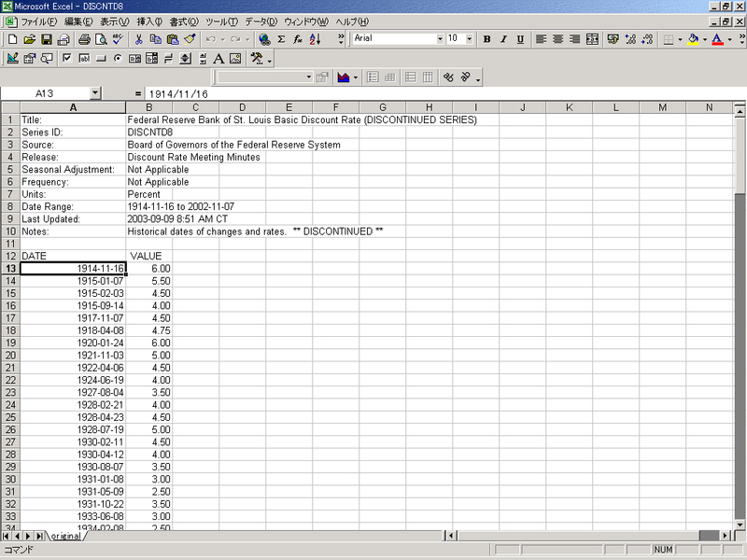Click the Edit Formula equals button

pos(137,94)
